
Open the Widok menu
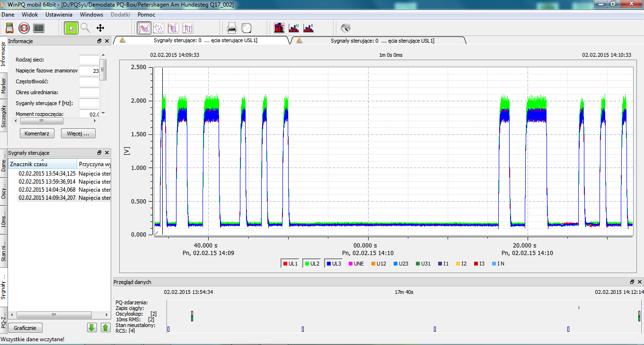click(x=30, y=15)
